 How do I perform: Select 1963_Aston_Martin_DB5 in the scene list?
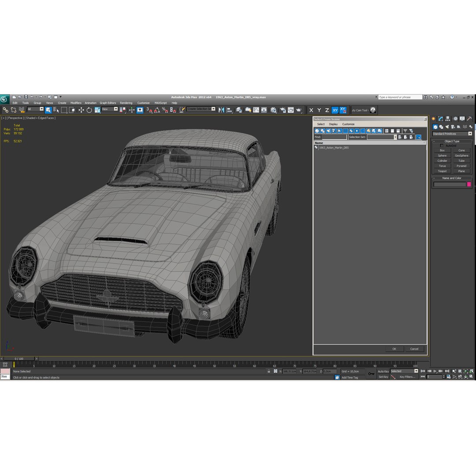click(x=334, y=148)
